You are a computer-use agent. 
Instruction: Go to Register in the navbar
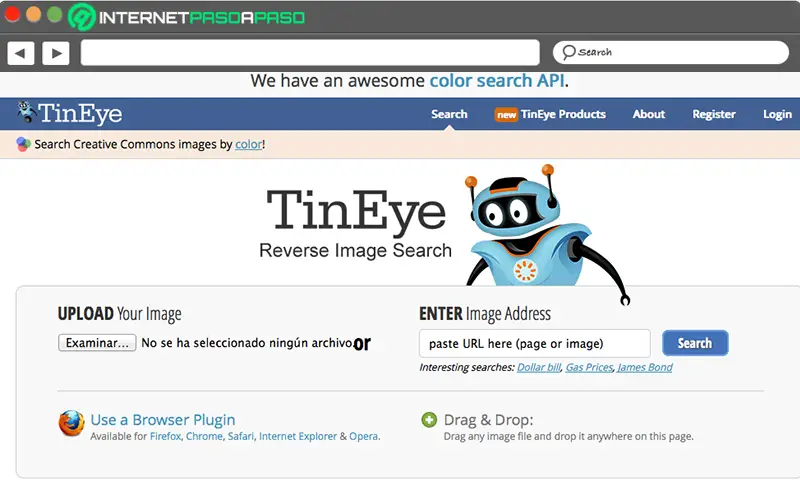pyautogui.click(x=714, y=114)
